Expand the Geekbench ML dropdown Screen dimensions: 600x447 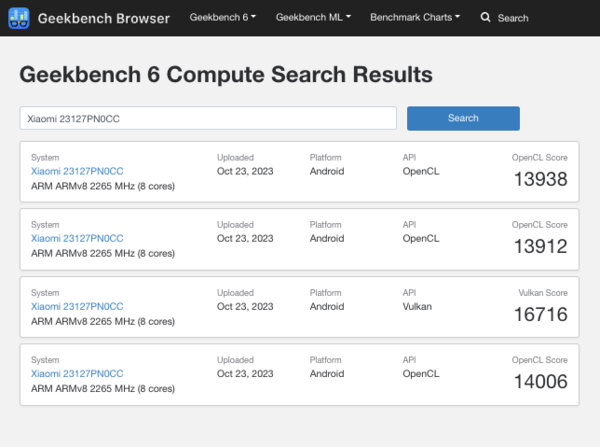312,18
